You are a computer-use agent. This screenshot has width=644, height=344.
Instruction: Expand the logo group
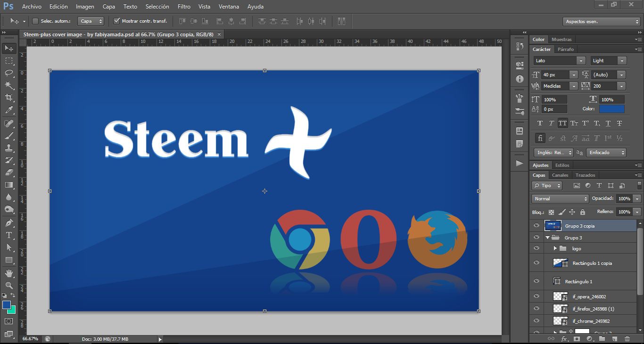click(x=555, y=248)
